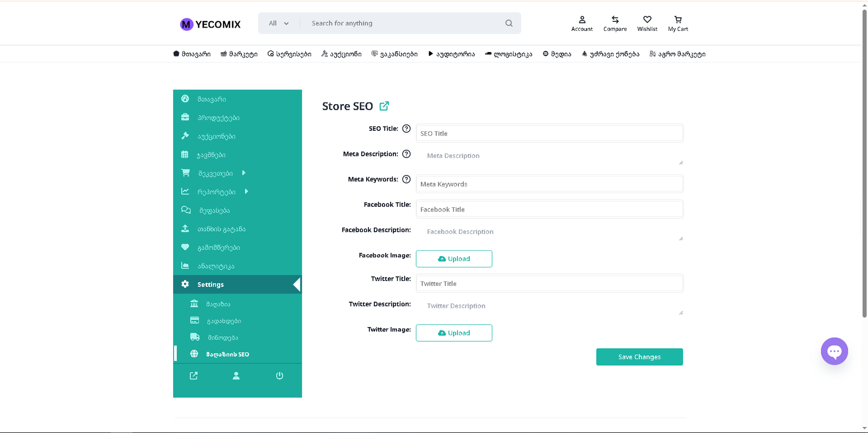Click the Save Changes button
Viewport: 868px width, 433px height.
[x=639, y=357]
